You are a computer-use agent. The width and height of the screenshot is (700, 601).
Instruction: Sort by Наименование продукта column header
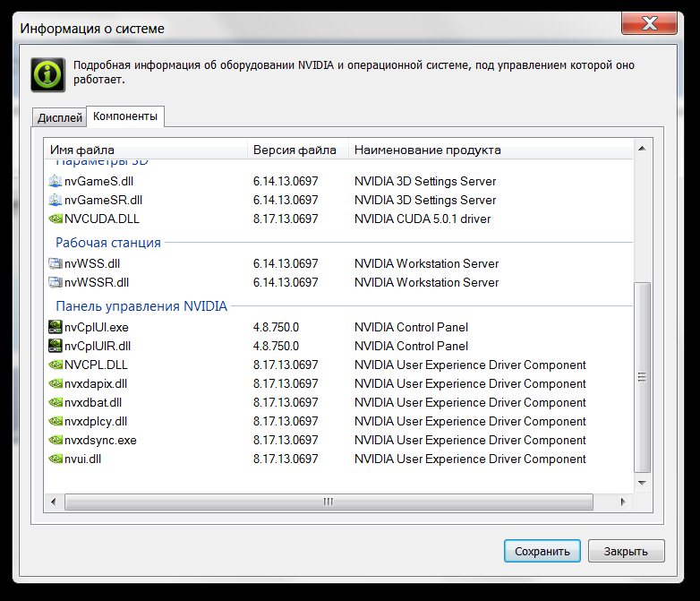click(491, 150)
